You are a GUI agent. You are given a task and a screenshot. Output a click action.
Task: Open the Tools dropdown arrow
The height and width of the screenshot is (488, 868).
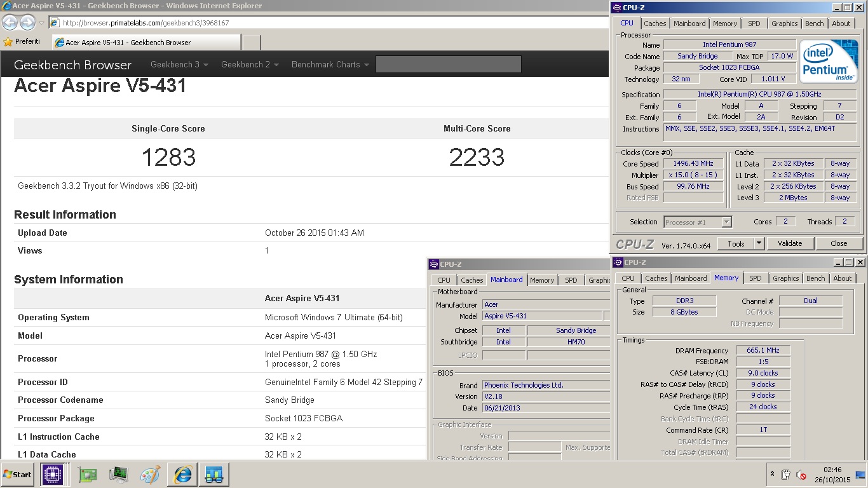click(x=759, y=243)
